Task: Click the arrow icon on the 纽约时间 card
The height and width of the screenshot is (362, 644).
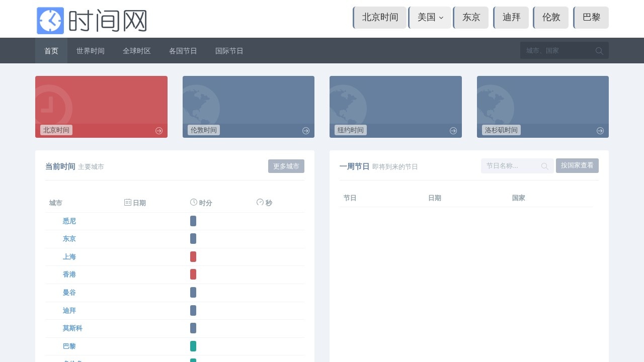Action: (453, 131)
